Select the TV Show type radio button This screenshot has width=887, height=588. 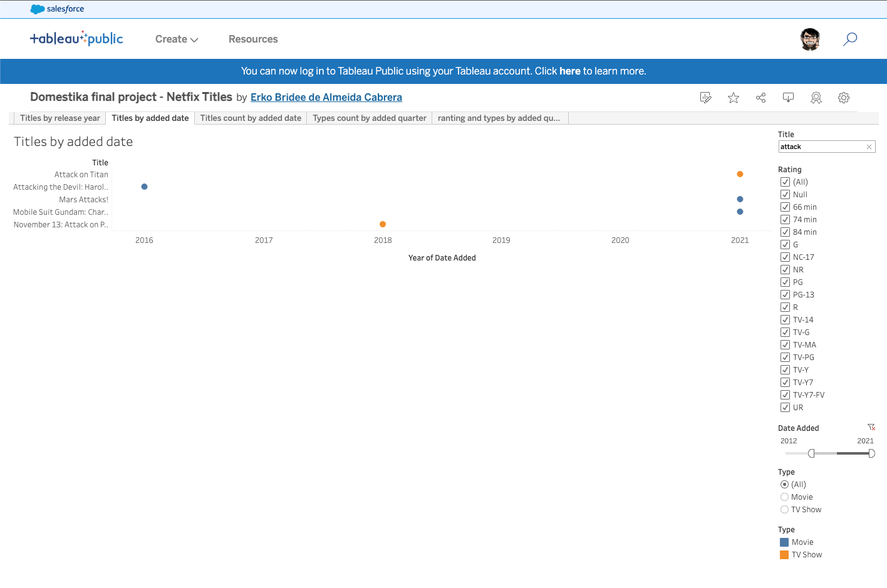[784, 510]
